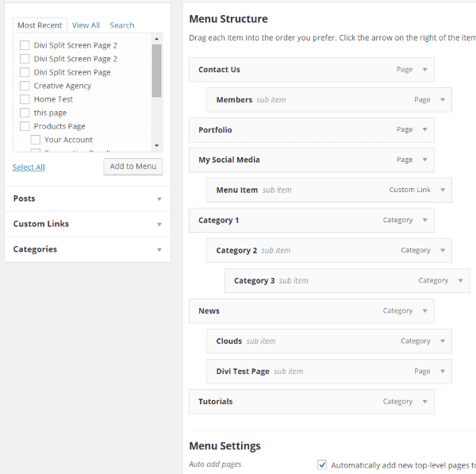Select the Your Account checkbox
The width and height of the screenshot is (476, 474).
pos(36,140)
